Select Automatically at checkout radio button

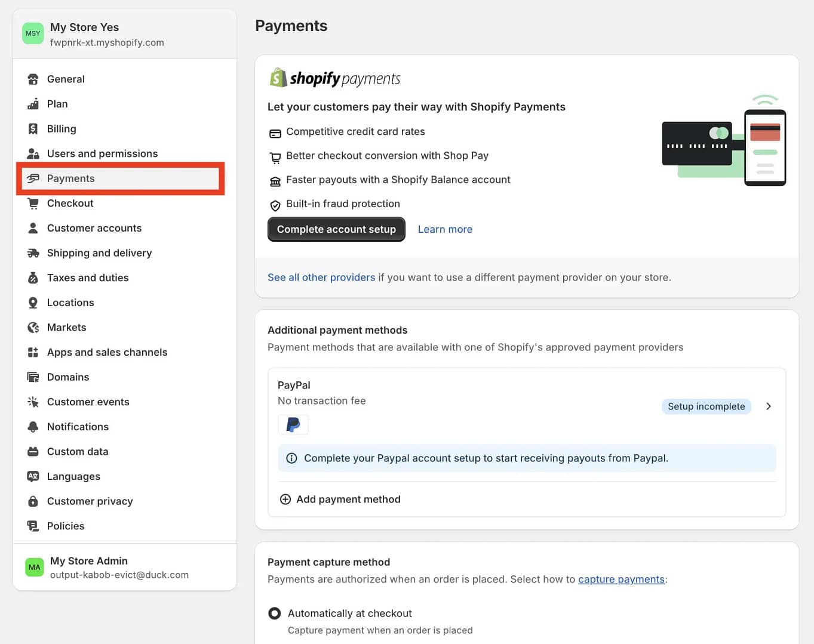(275, 614)
